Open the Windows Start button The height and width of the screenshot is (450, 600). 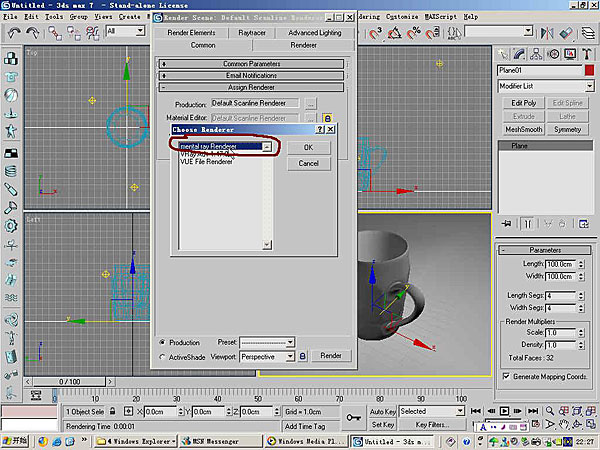(15, 441)
